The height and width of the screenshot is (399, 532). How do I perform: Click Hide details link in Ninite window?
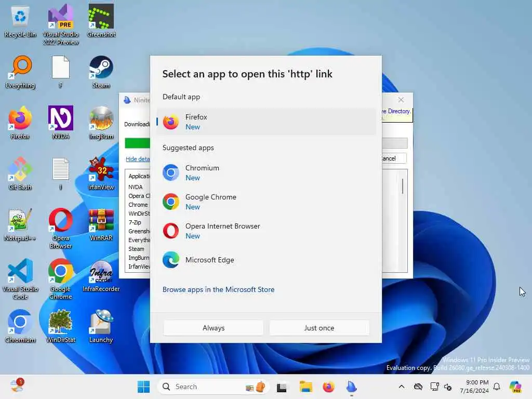137,159
